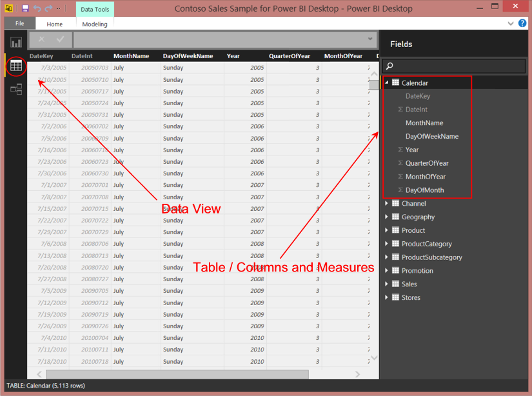Select the DateInt column header
Viewport: 532px width, 396px height.
(x=82, y=56)
